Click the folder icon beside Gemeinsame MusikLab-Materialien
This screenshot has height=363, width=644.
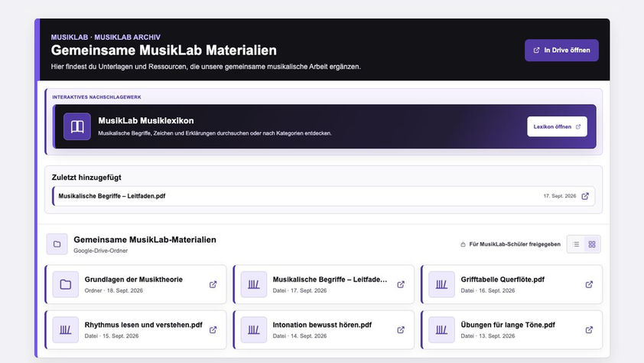click(x=57, y=244)
